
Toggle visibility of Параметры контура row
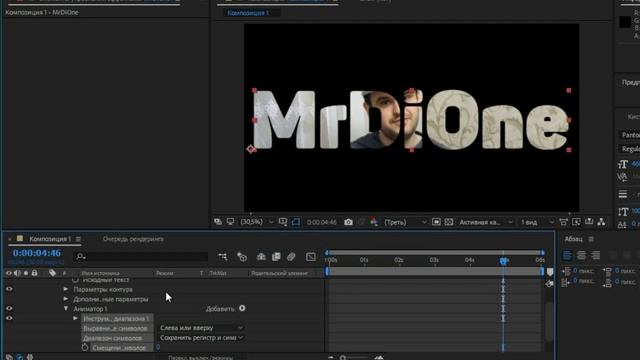click(9, 289)
